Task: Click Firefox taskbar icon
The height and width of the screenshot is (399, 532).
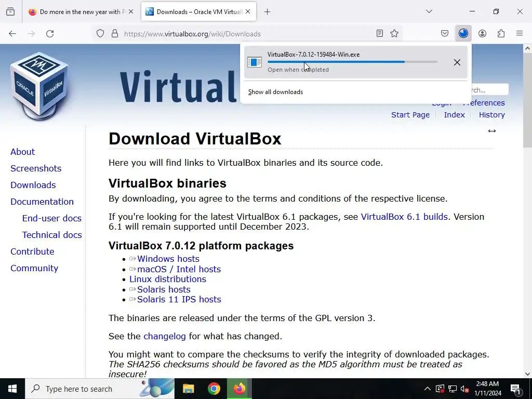Action: coord(239,389)
